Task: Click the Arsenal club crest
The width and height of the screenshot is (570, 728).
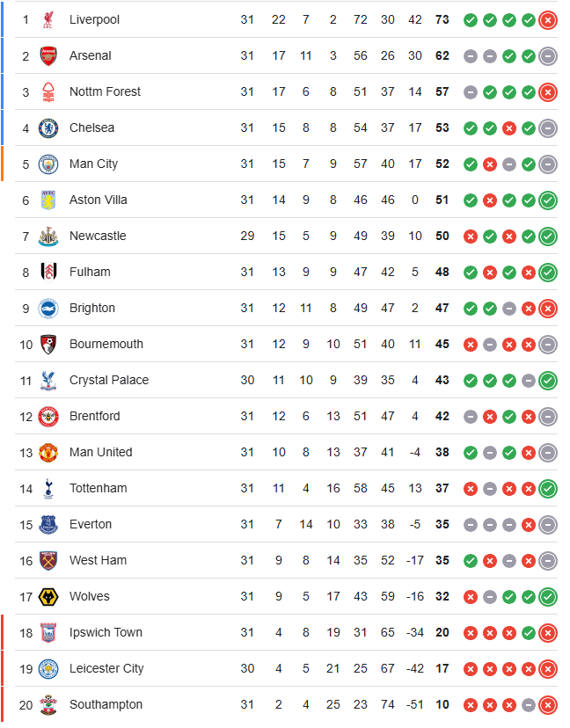Action: tap(48, 55)
